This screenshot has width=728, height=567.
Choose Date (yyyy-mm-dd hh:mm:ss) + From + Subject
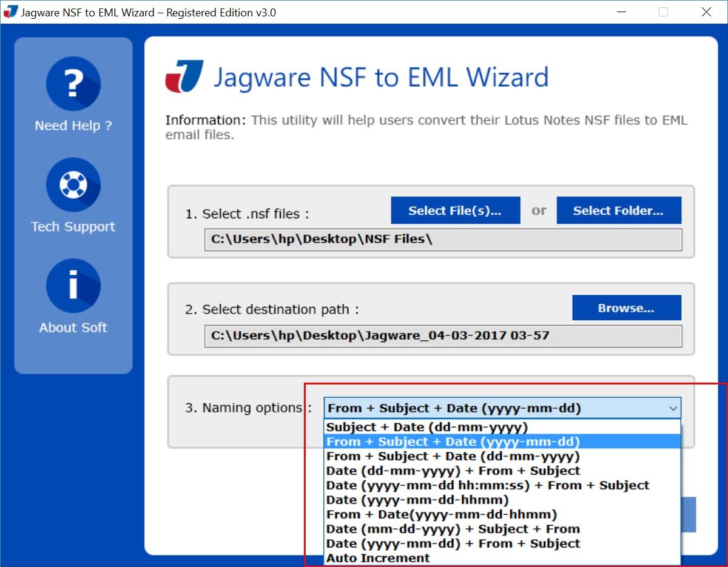coord(502,485)
